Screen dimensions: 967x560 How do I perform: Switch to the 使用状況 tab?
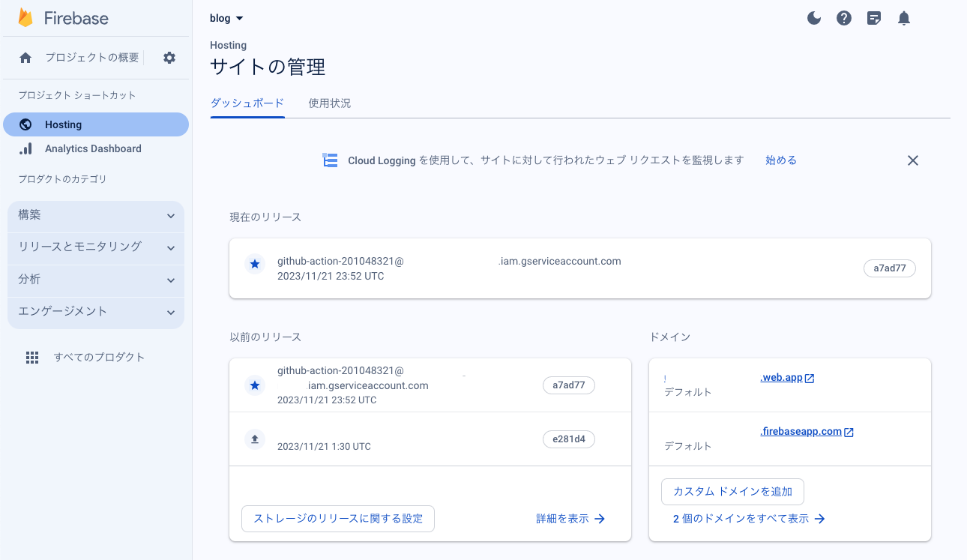[x=330, y=103]
